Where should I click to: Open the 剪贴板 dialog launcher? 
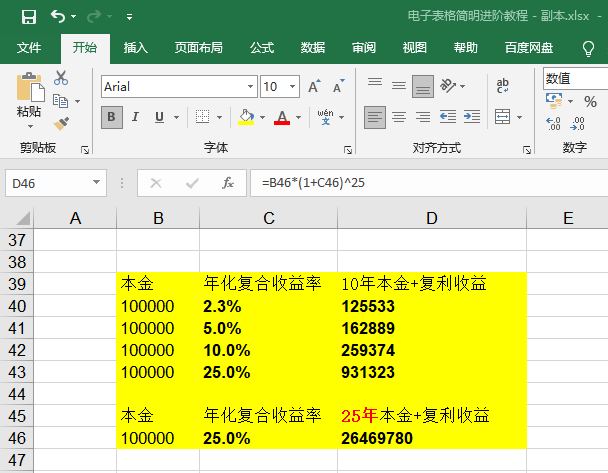point(85,150)
